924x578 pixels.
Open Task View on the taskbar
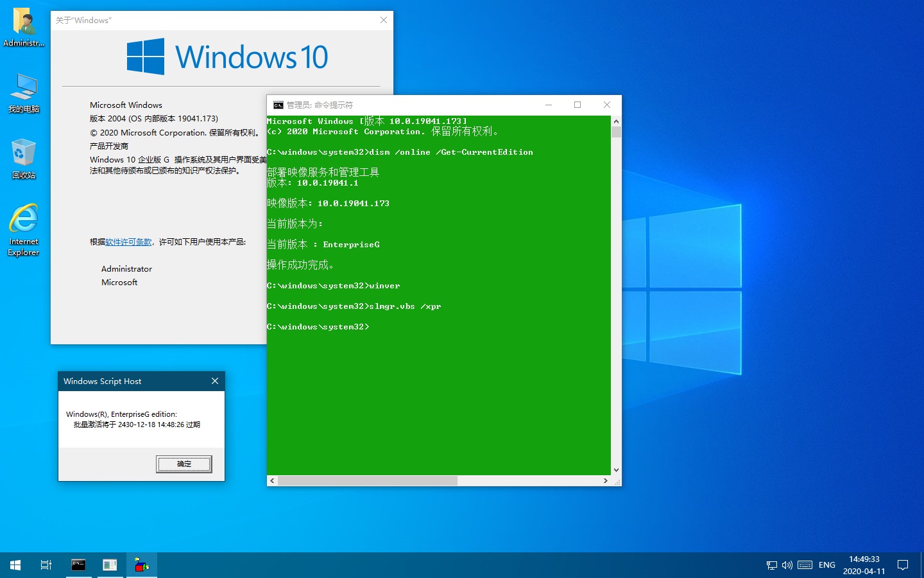46,565
